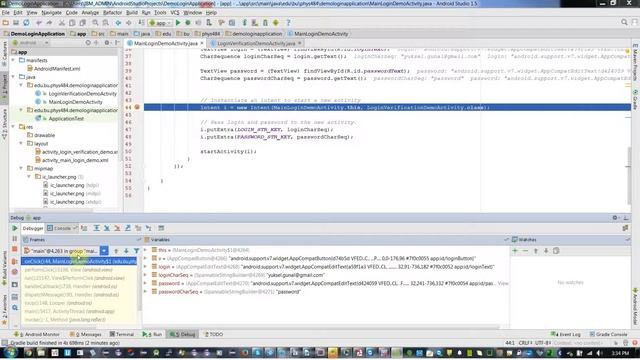Click the Undo arrow in toolbar
This screenshot has height=360, width=640.
tap(39, 23)
